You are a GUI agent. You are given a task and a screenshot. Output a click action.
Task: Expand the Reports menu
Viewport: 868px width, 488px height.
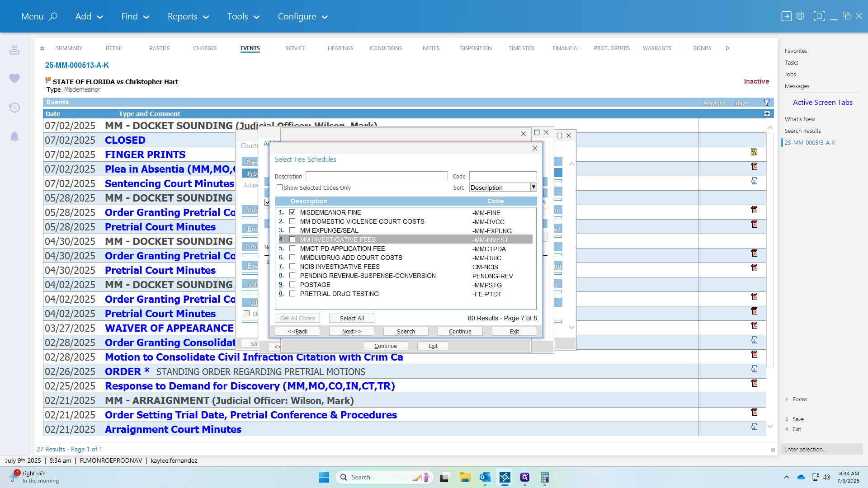pos(188,16)
